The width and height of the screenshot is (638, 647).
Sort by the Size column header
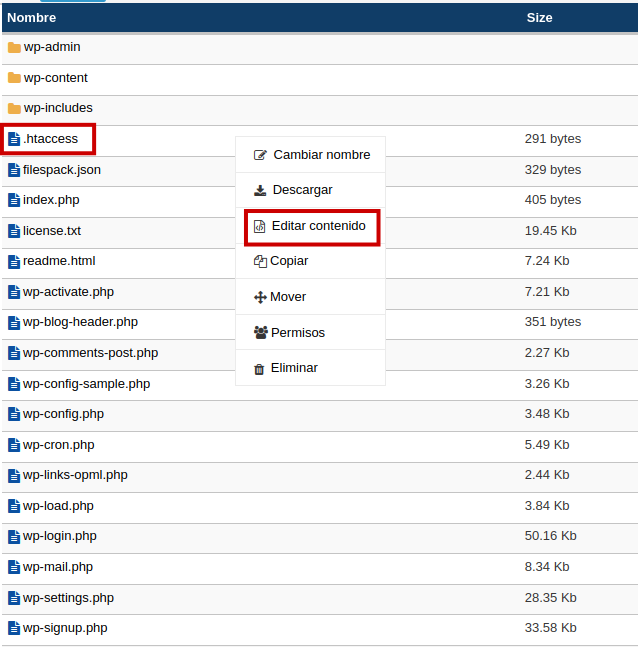coord(539,18)
